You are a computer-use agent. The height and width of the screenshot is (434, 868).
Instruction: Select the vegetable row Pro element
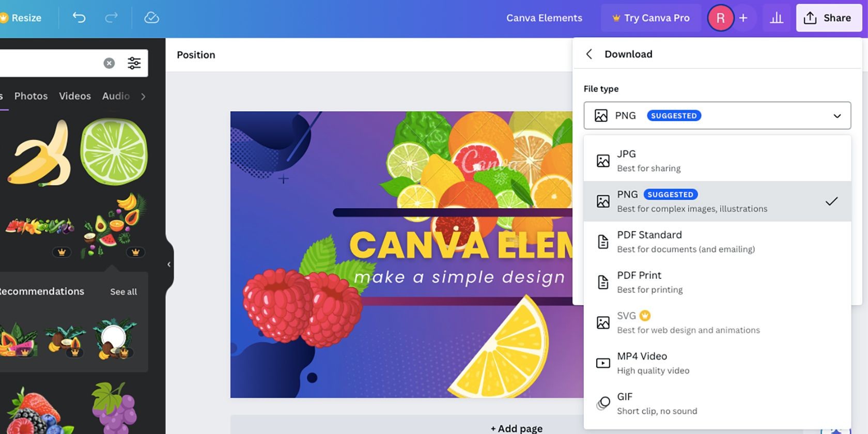(40, 227)
